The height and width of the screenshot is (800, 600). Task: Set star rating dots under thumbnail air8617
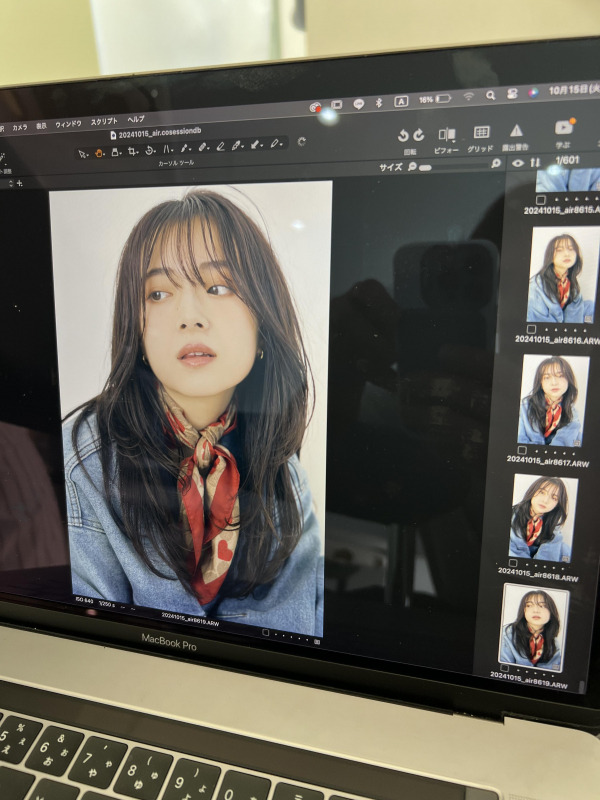click(x=554, y=452)
